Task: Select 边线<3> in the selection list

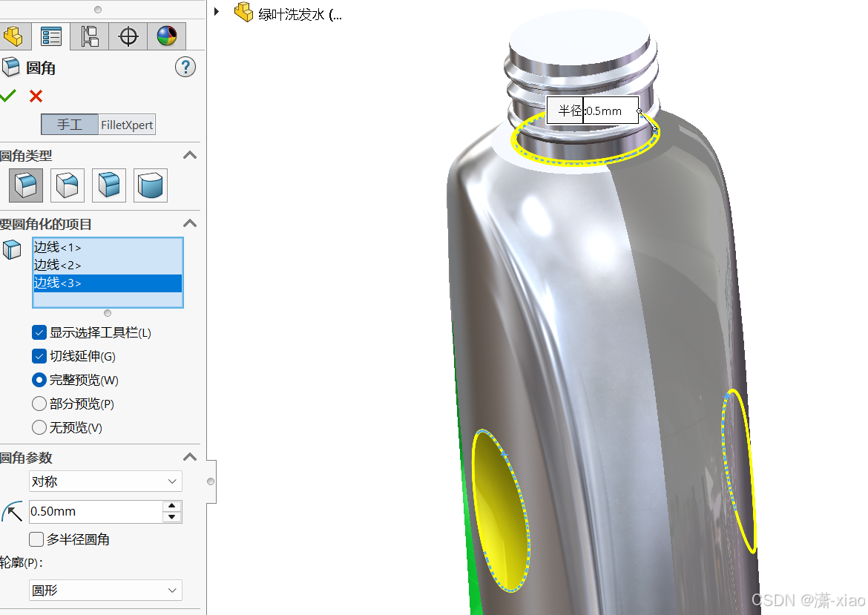Action: point(108,283)
